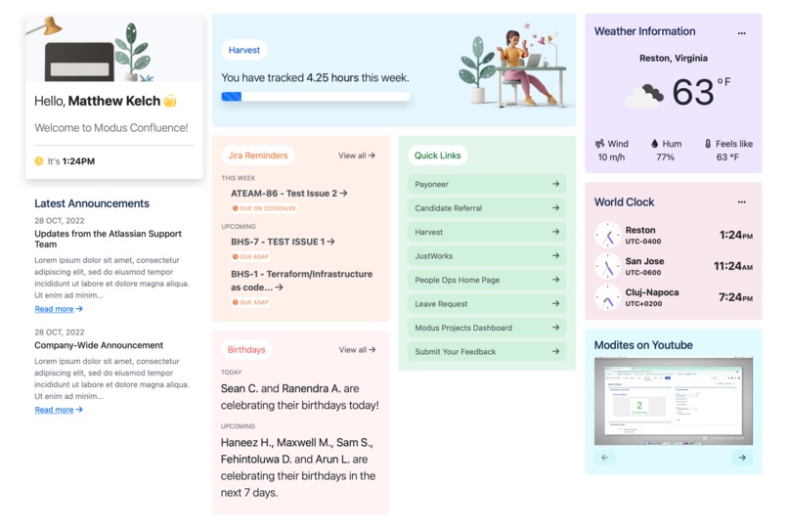
Task: Click the Harvest label pill in the banner
Action: [244, 50]
